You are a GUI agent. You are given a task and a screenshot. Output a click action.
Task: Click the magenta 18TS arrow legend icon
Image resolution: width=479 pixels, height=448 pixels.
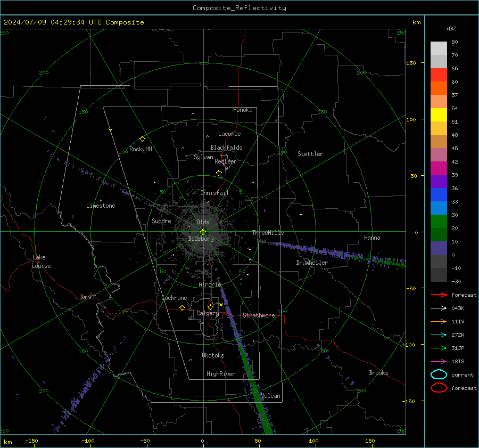(439, 362)
